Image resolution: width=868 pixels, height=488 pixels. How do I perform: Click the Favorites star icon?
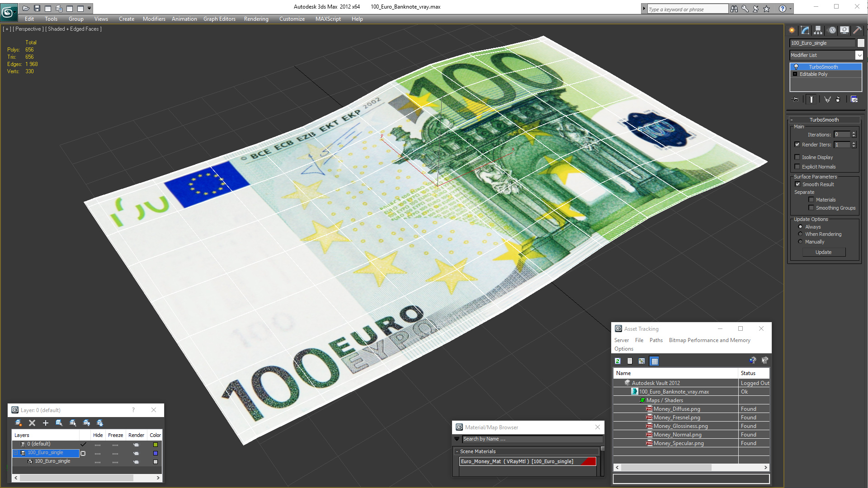tap(767, 9)
